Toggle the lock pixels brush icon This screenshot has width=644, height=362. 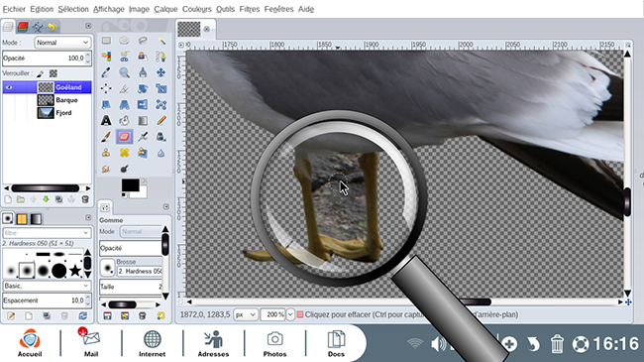pos(41,73)
